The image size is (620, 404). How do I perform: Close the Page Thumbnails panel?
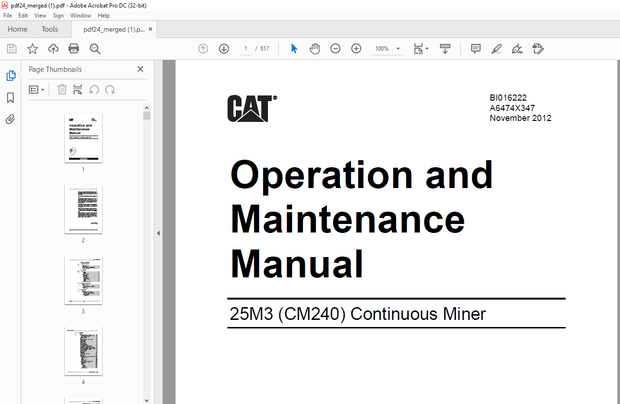click(140, 69)
